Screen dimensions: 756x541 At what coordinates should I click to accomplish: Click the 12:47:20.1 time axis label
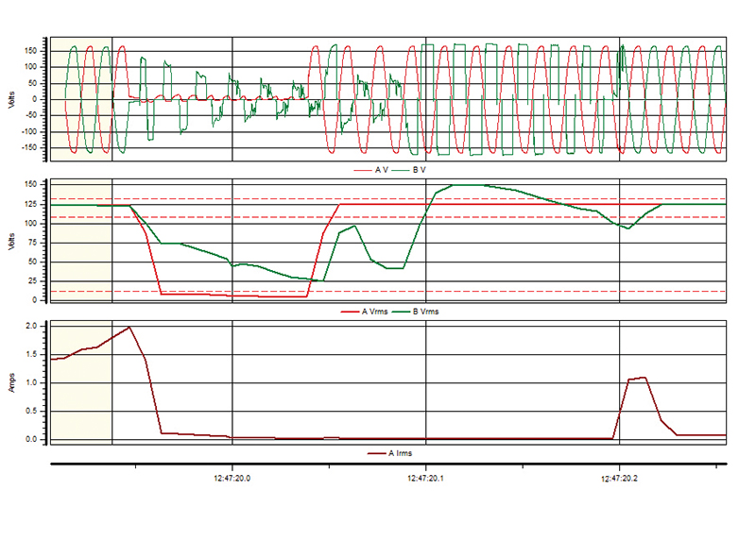pos(426,479)
